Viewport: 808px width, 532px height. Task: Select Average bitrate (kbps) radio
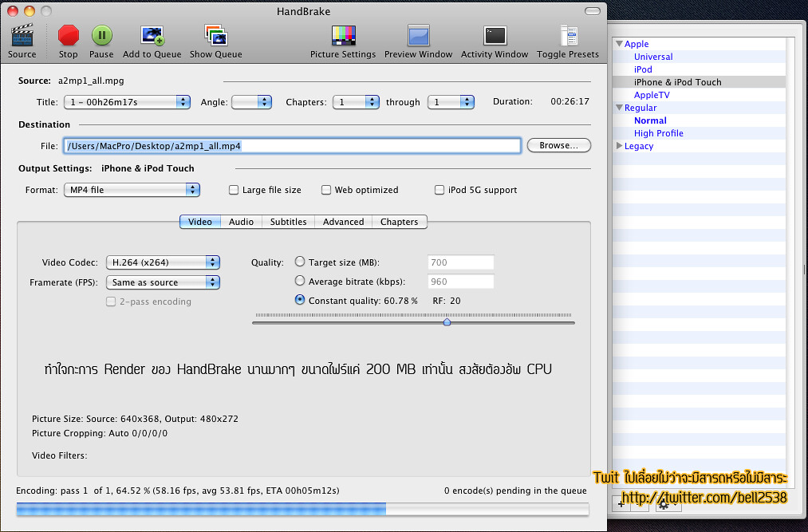tap(300, 281)
